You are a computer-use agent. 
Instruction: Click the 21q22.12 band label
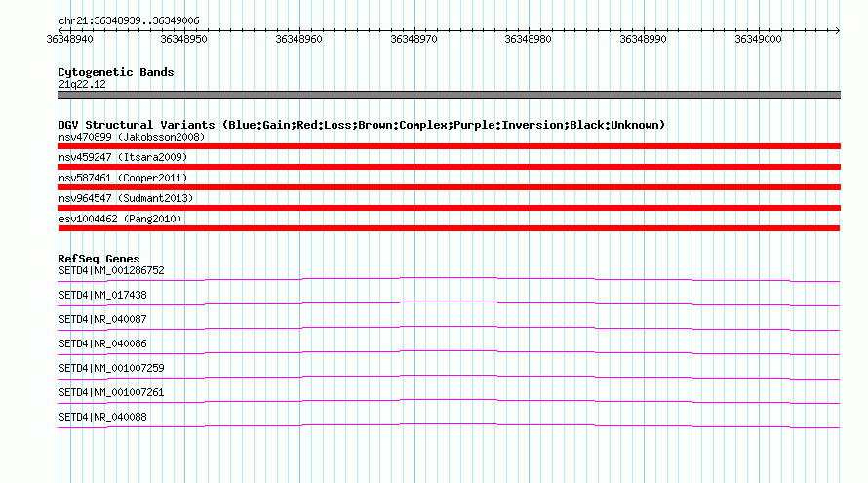82,84
